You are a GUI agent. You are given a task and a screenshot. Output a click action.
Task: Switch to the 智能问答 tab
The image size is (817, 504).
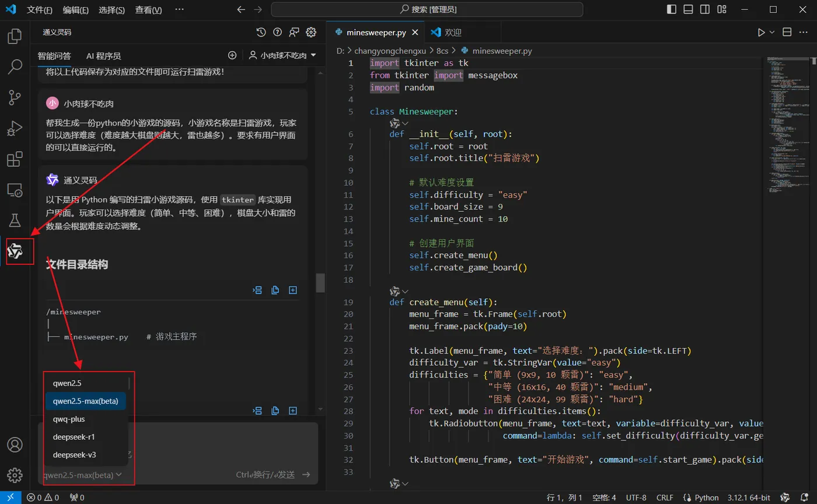point(54,56)
